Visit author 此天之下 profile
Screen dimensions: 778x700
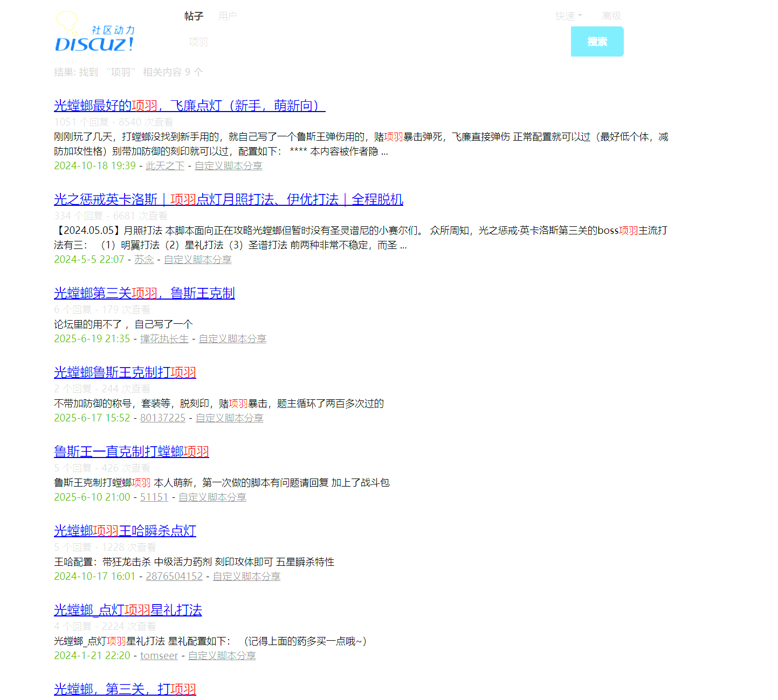pos(165,166)
